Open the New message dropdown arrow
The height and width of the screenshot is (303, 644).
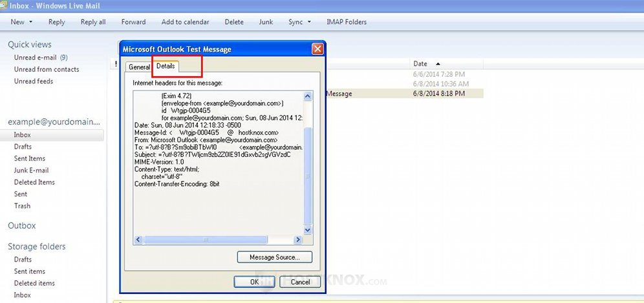tap(31, 22)
